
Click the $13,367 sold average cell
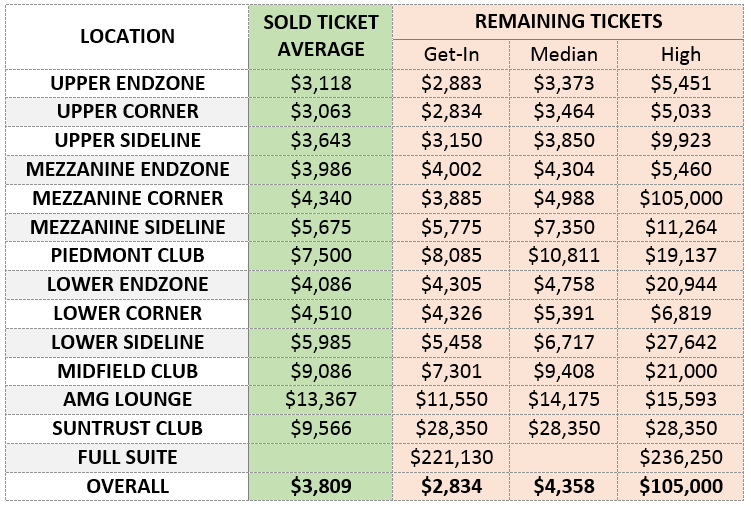pyautogui.click(x=320, y=400)
